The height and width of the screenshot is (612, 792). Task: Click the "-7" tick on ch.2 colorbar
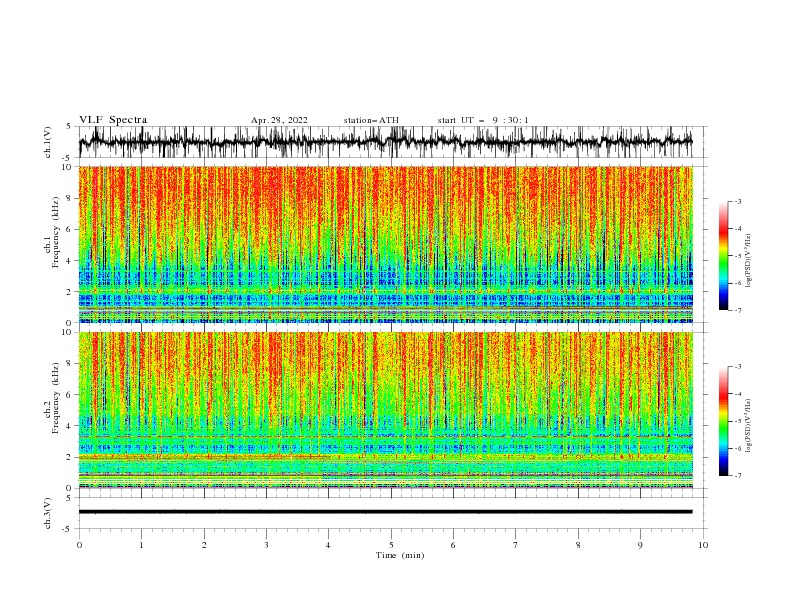(737, 476)
